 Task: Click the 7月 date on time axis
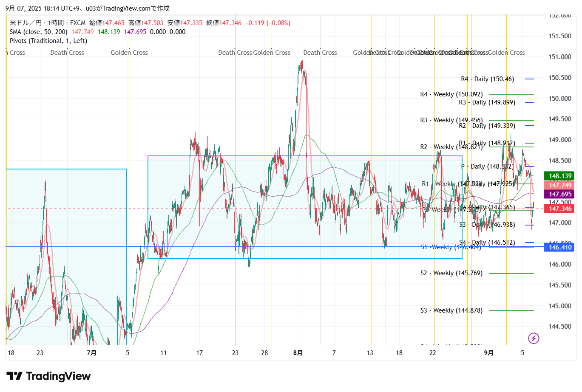pyautogui.click(x=91, y=353)
